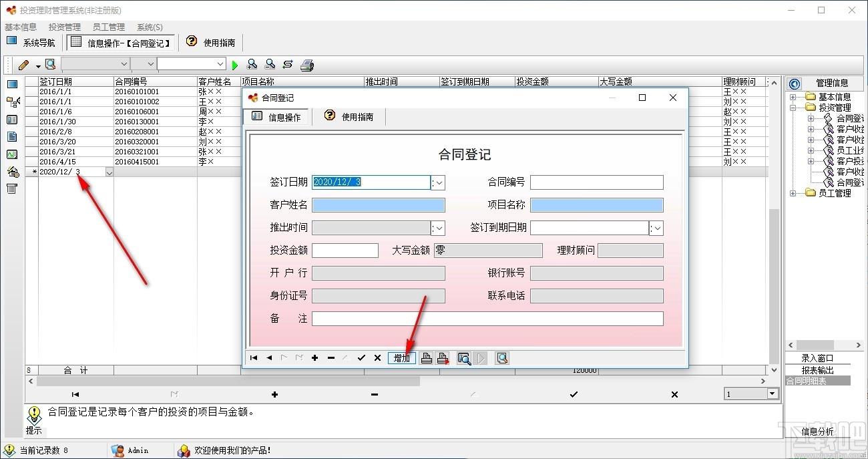Open the 推出时间 date dropdown in dialog
Screen dimensions: 868x459
[x=438, y=228]
